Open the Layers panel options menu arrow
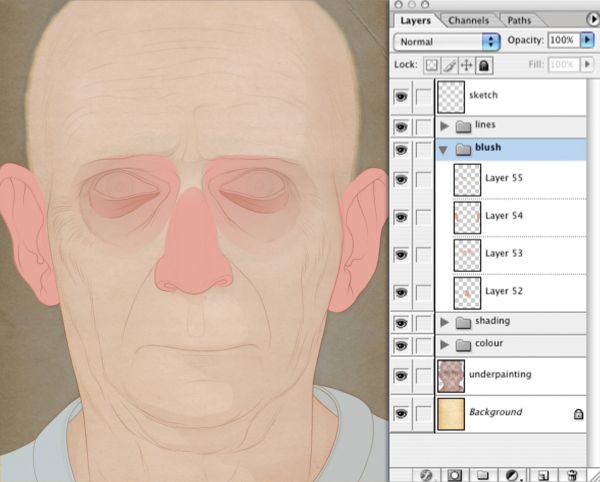Screen dimensions: 600x482 click(593, 19)
